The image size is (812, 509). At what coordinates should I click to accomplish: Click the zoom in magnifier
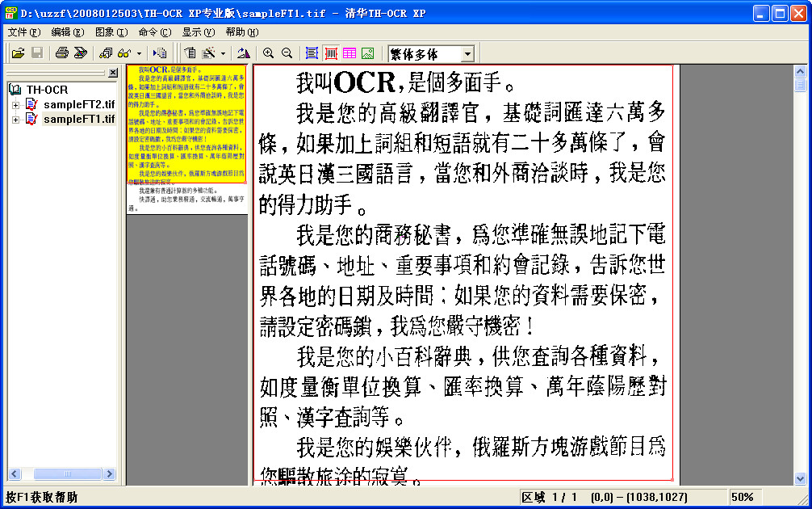click(x=268, y=53)
